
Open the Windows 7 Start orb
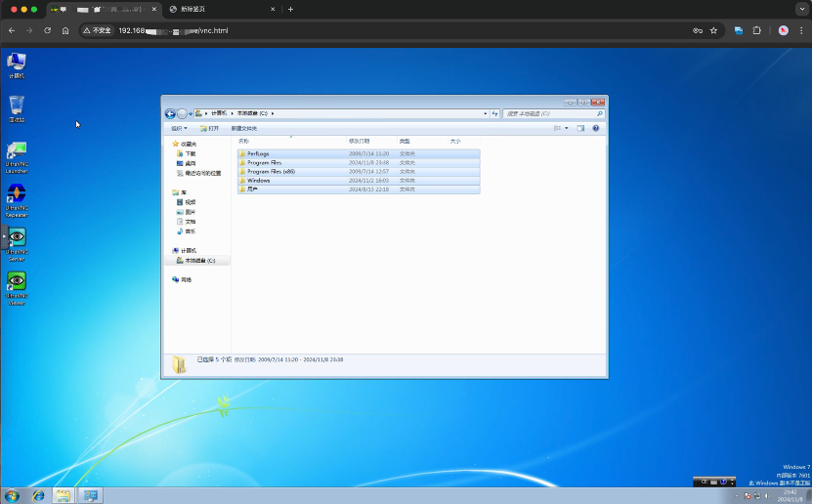12,496
